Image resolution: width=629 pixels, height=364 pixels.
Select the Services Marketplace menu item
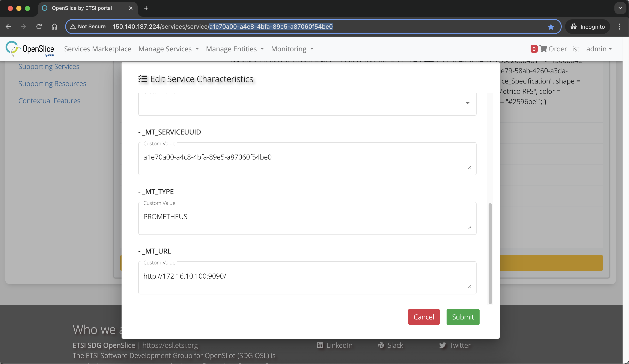(x=98, y=49)
